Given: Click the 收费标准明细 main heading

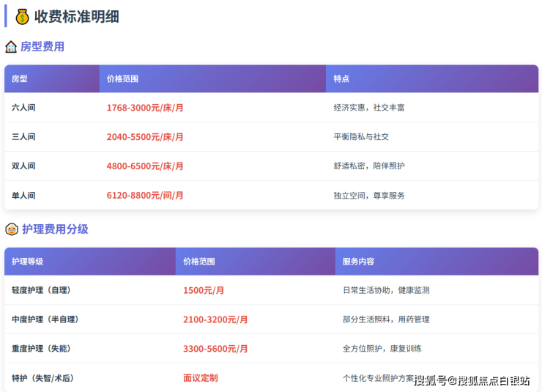Looking at the screenshot, I should (x=77, y=16).
